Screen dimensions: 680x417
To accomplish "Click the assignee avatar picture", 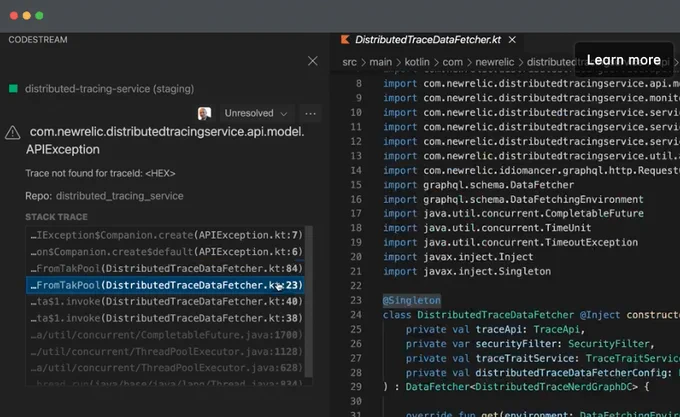I will [204, 114].
